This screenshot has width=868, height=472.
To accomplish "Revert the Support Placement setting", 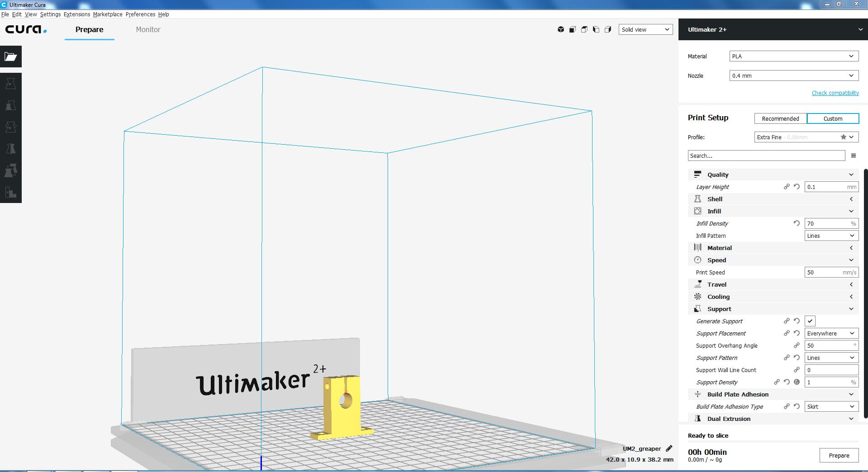I will pos(797,333).
